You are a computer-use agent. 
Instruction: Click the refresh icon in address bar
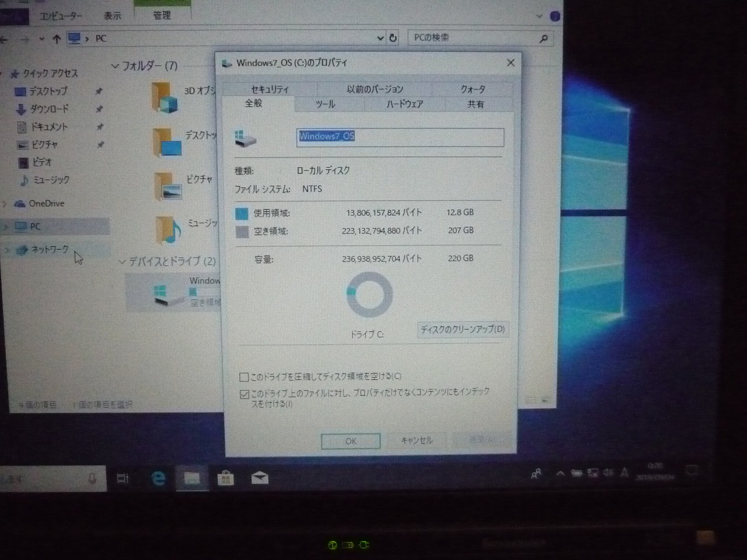coord(393,38)
